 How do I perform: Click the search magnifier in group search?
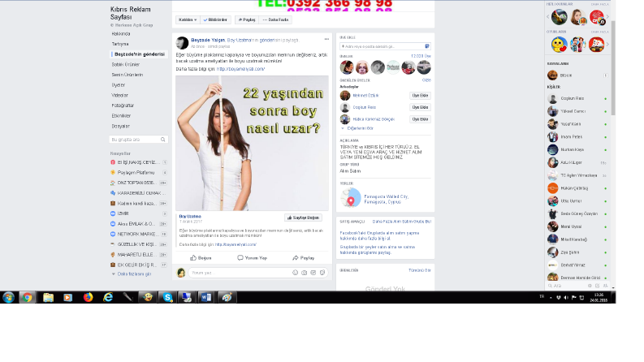pos(163,140)
